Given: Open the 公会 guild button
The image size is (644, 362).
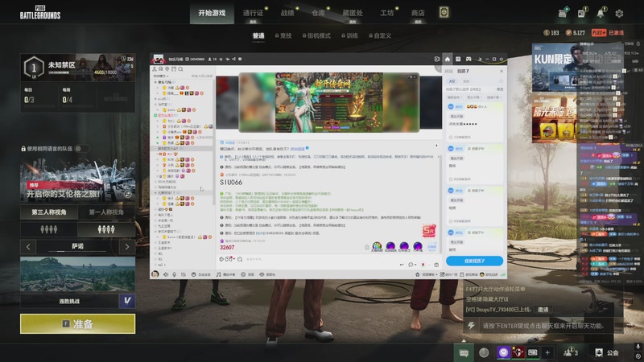Looking at the screenshot, I should 607,352.
